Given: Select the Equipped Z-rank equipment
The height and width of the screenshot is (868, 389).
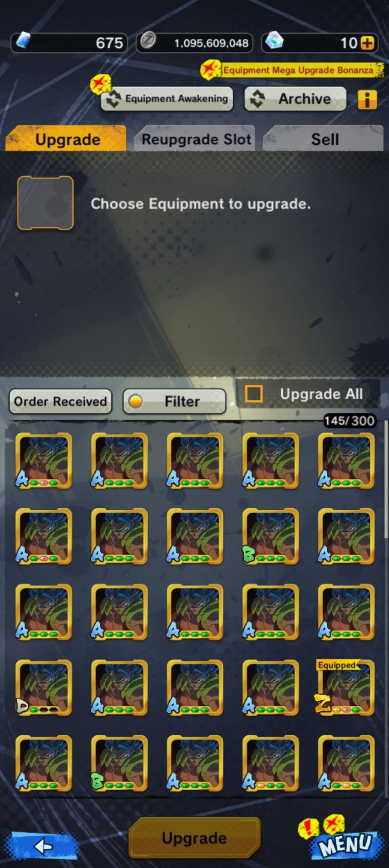Looking at the screenshot, I should coord(345,688).
